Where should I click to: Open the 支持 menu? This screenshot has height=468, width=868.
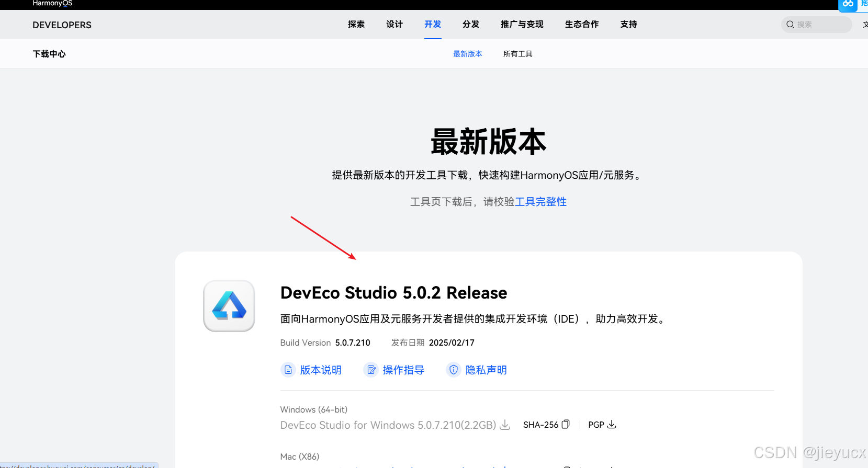coord(629,24)
